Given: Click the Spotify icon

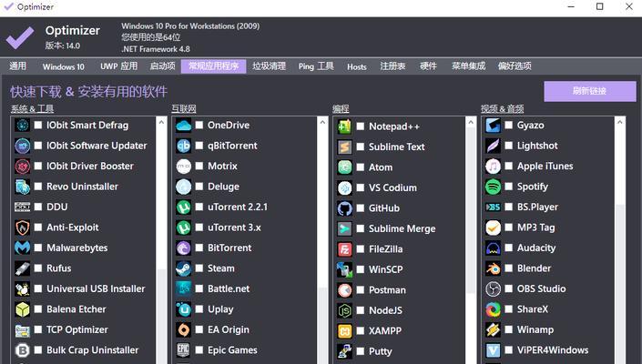Looking at the screenshot, I should [493, 187].
